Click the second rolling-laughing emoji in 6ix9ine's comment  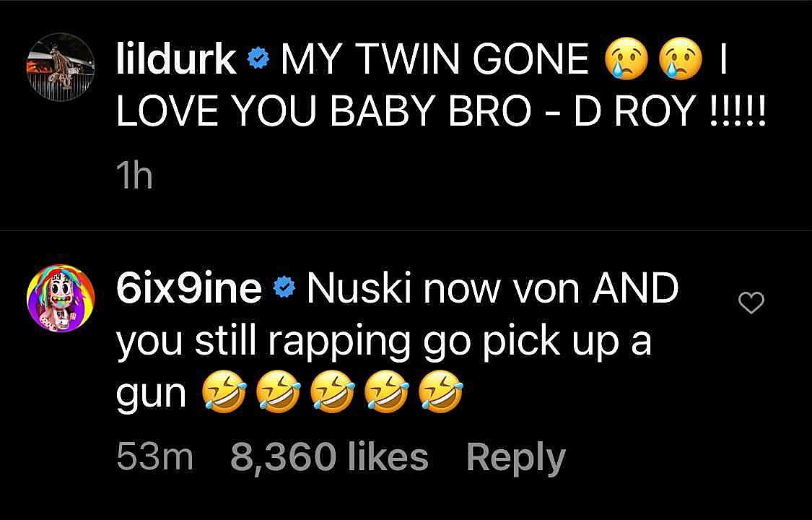tap(278, 392)
